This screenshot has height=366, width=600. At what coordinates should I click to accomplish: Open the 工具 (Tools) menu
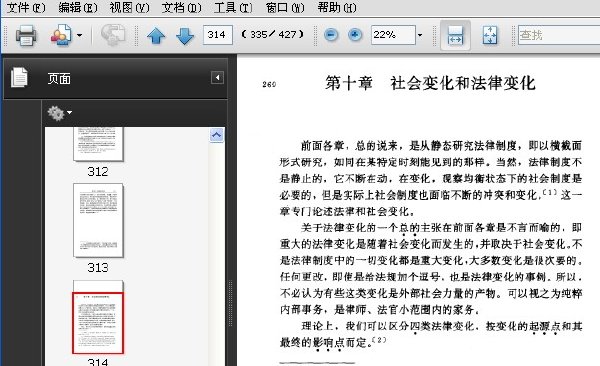pyautogui.click(x=233, y=7)
